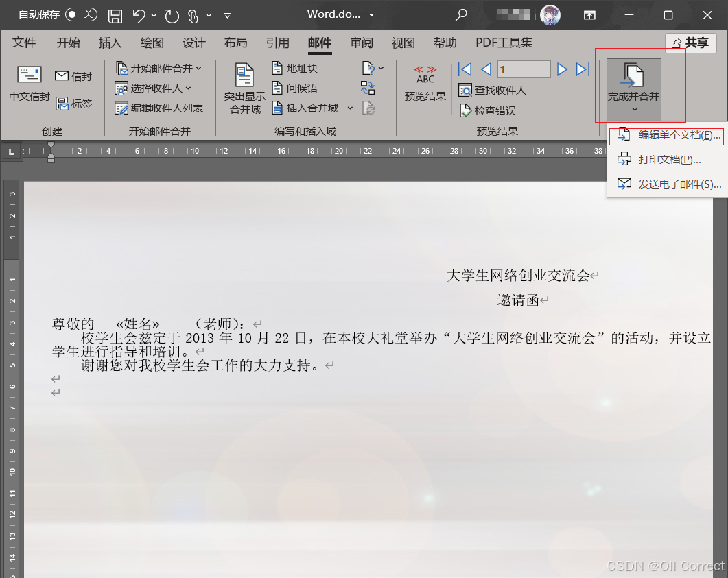This screenshot has width=728, height=578.
Task: Open the 布局 tab
Action: coord(236,43)
